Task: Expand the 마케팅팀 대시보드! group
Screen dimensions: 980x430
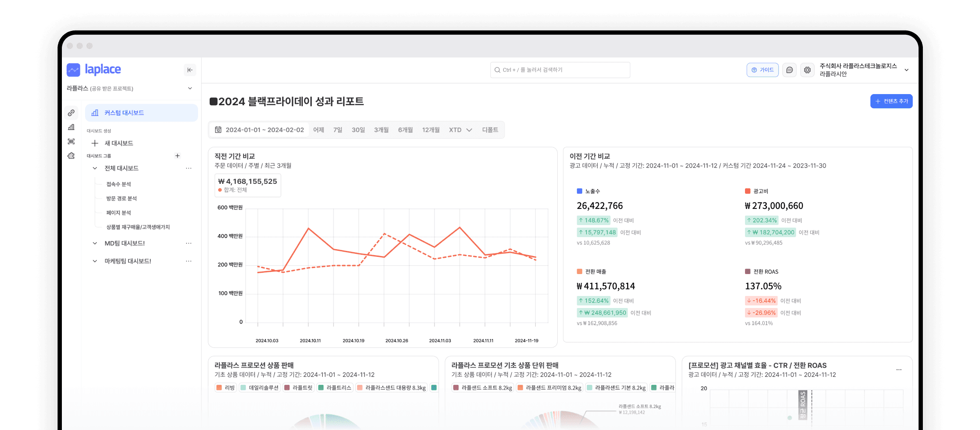Action: 95,261
